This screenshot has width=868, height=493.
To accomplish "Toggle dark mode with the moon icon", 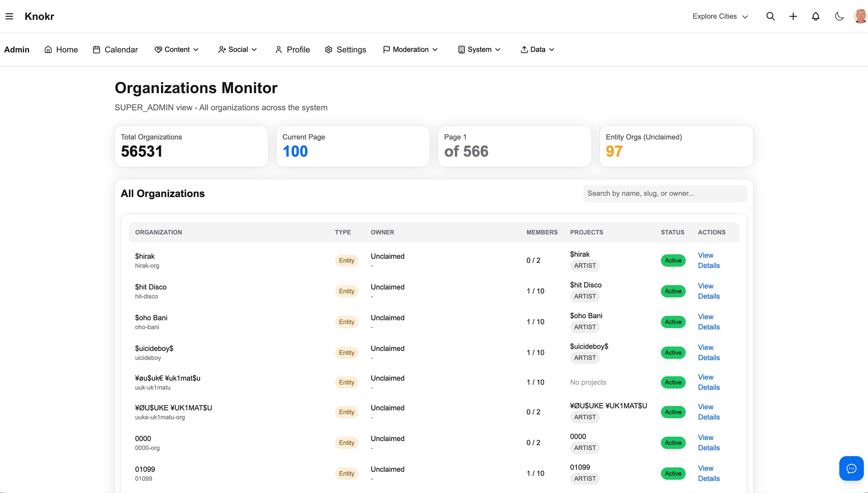I will [x=839, y=16].
